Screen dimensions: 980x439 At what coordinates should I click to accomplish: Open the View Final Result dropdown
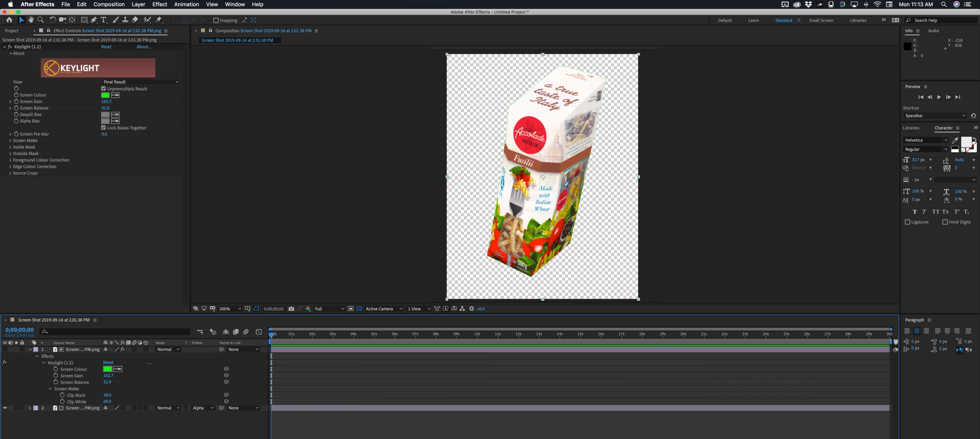140,82
